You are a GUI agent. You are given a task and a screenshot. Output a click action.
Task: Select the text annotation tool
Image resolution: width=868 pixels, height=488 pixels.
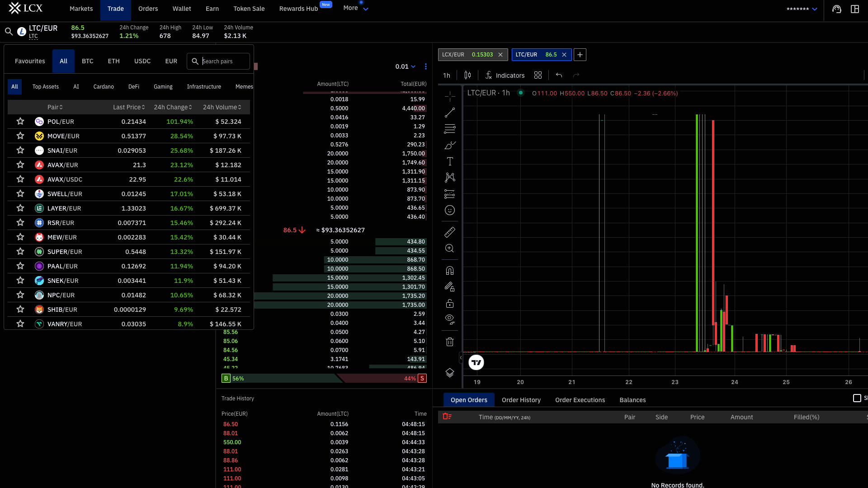(450, 161)
